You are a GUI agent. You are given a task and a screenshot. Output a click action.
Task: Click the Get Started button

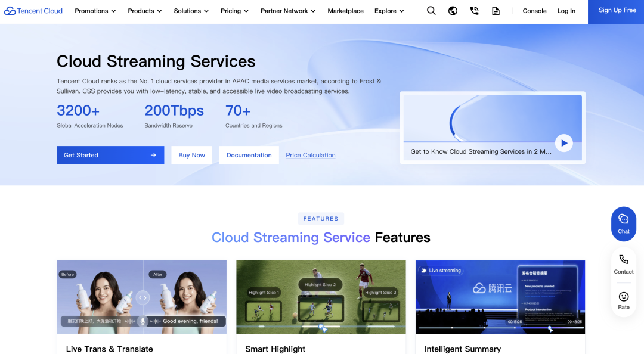point(110,155)
